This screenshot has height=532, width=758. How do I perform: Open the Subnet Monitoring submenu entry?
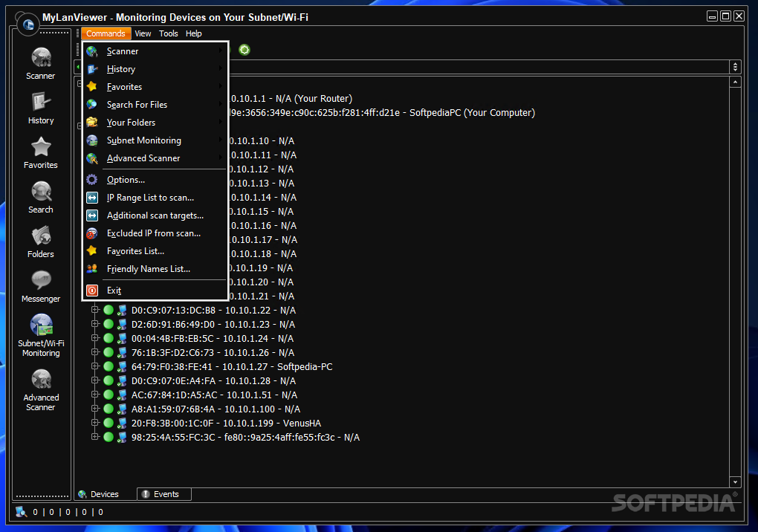155,140
